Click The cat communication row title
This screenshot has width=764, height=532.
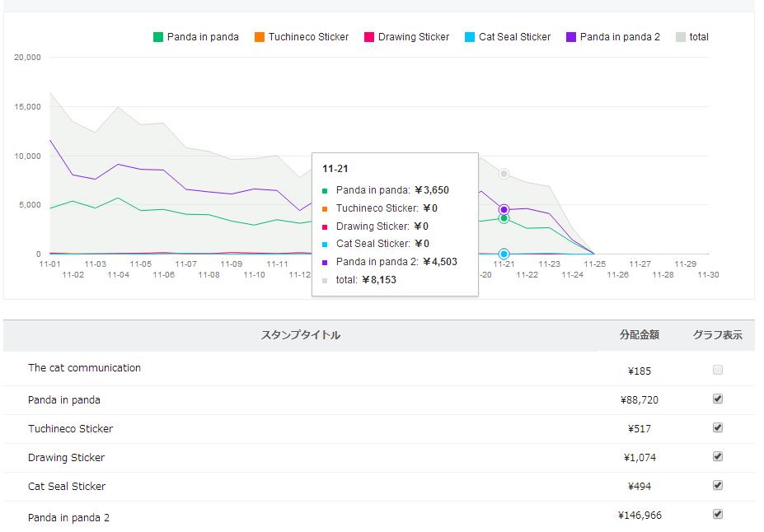click(84, 368)
